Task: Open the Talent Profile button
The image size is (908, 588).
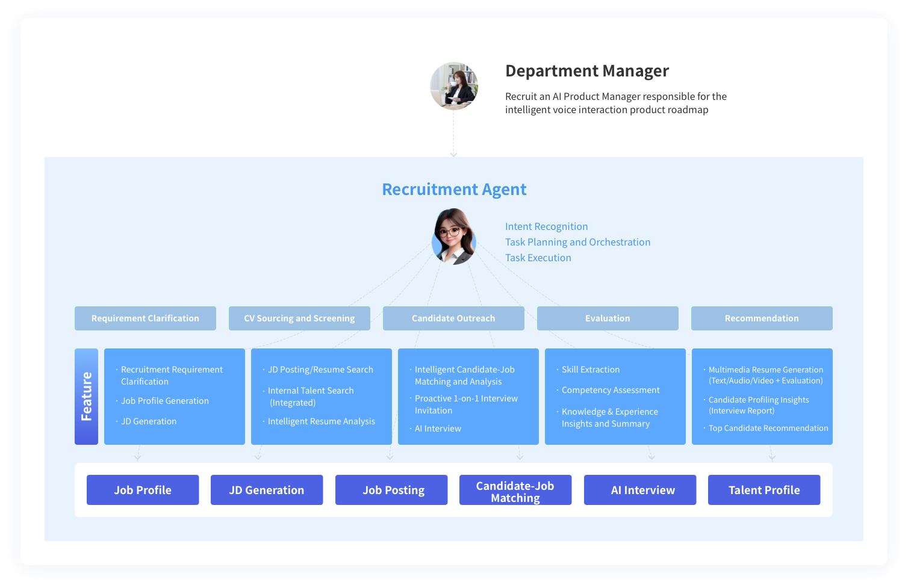Action: point(764,490)
